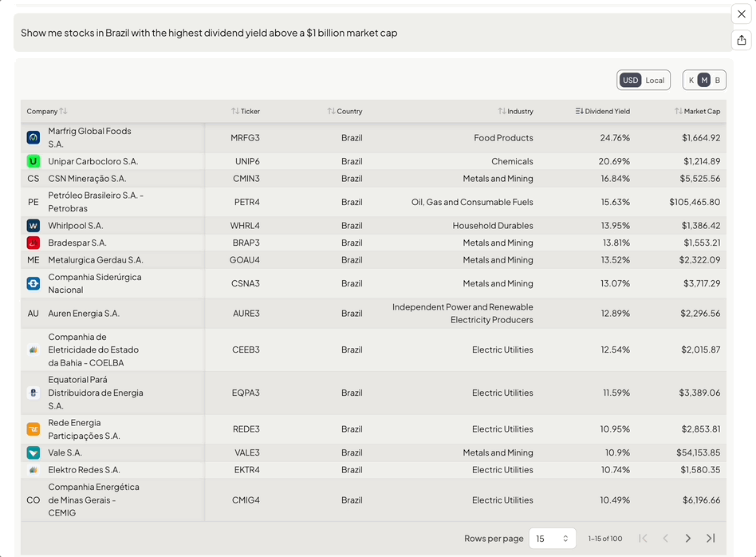Screen dimensions: 756x557
Task: Click Elektro Redes logo icon
Action: click(33, 470)
